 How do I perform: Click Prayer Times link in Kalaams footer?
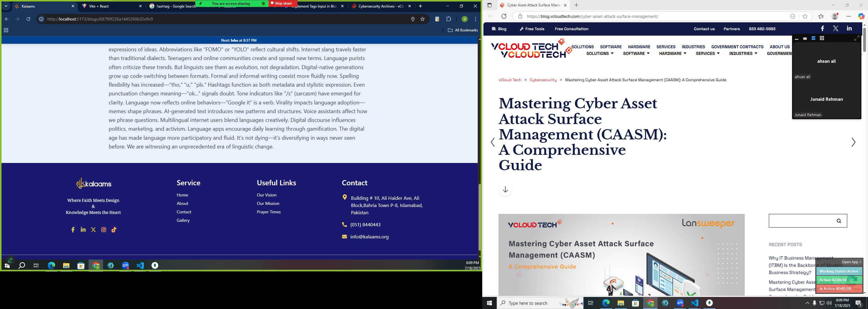269,212
